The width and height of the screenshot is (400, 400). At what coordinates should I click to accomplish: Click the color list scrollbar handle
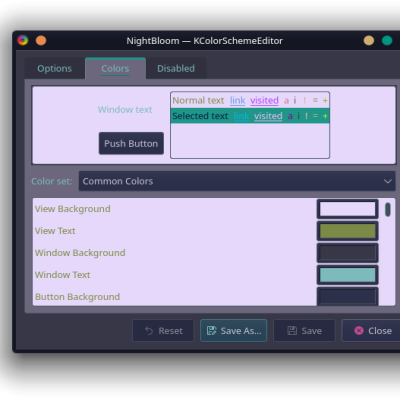pos(388,210)
